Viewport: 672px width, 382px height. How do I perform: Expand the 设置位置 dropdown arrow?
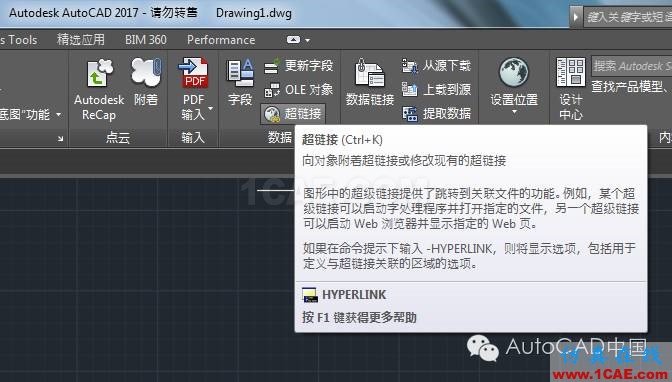click(x=514, y=112)
